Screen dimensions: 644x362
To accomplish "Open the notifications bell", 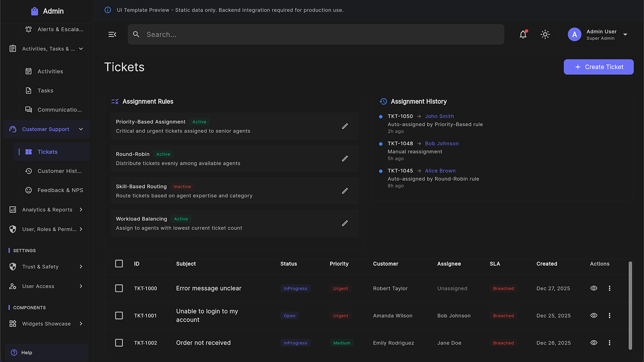I will point(523,34).
